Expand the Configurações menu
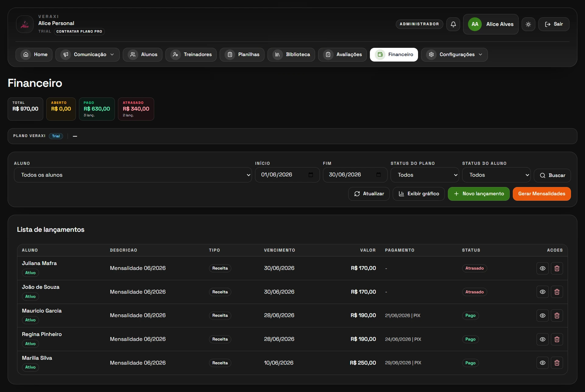The image size is (585, 392). click(x=454, y=55)
